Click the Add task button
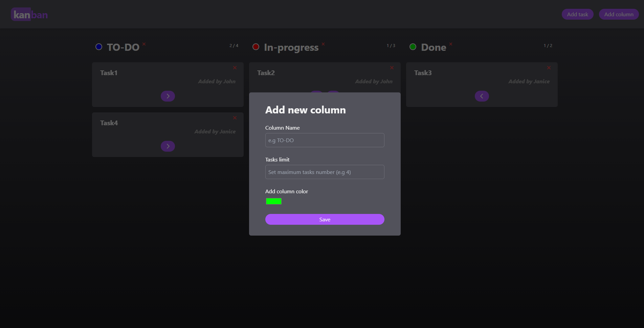The width and height of the screenshot is (644, 328). tap(577, 14)
